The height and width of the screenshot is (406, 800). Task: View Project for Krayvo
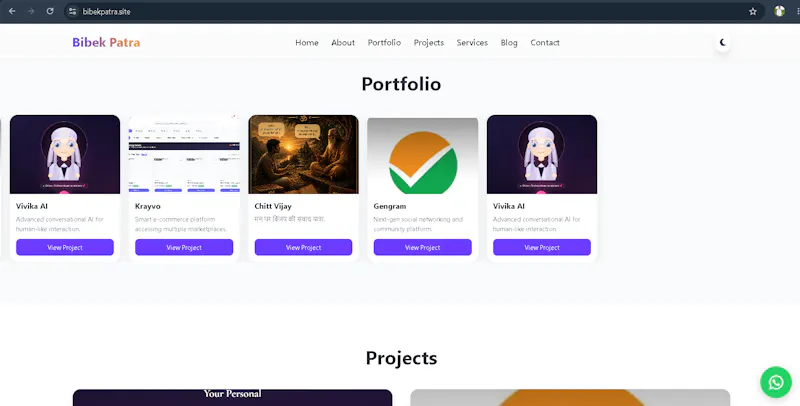[x=184, y=247]
